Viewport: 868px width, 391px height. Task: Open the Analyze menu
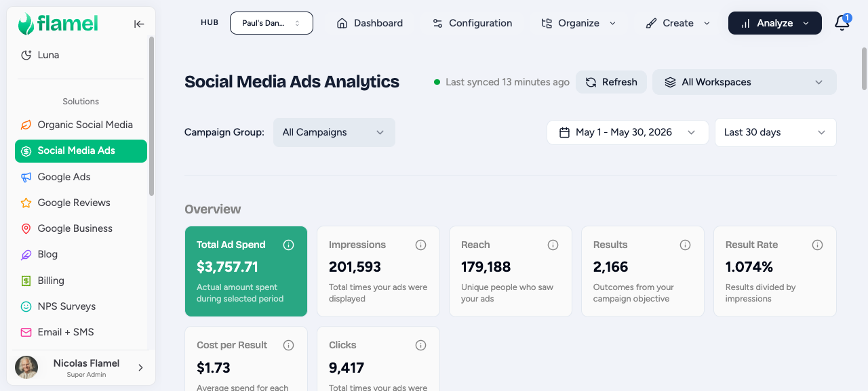point(775,23)
